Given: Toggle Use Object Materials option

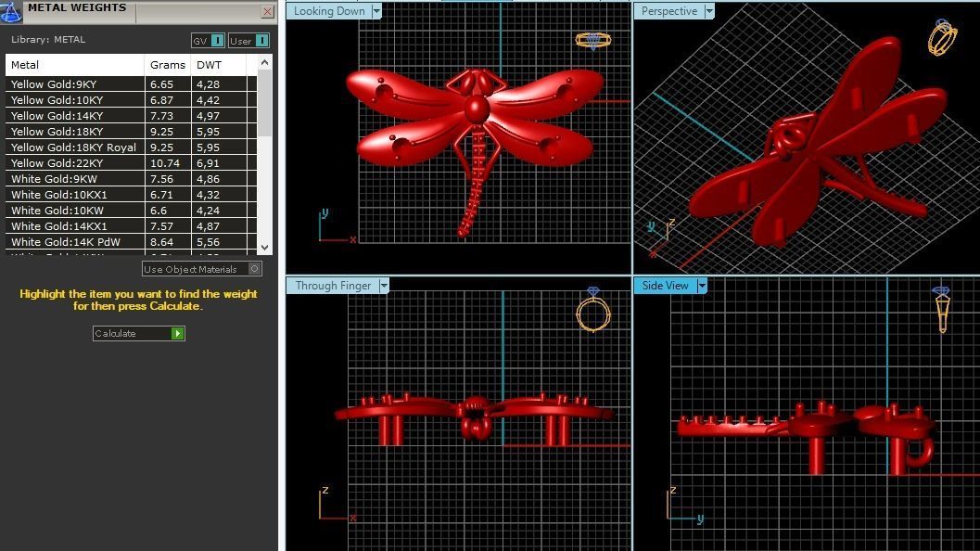Looking at the screenshot, I should click(202, 269).
